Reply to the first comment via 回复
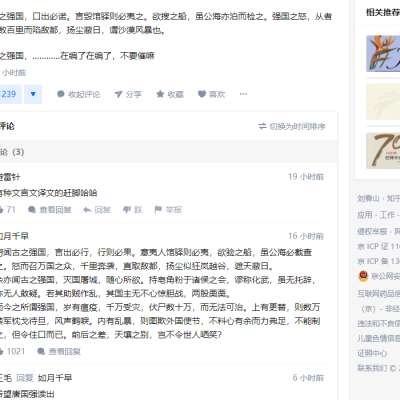Screen dimensions: 400x400 click(x=97, y=210)
